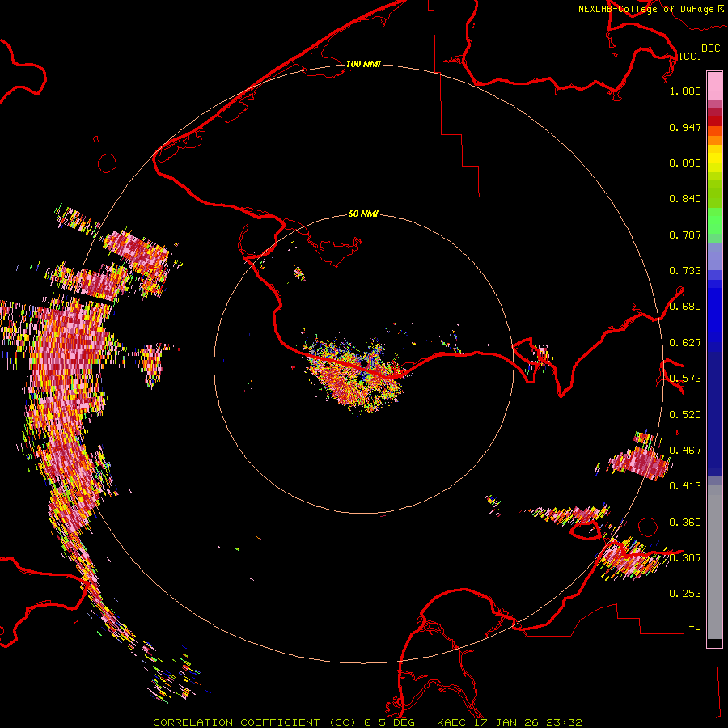This screenshot has width=728, height=728.
Task: Click the "17 JAN 26" date text
Action: pyautogui.click(x=507, y=722)
